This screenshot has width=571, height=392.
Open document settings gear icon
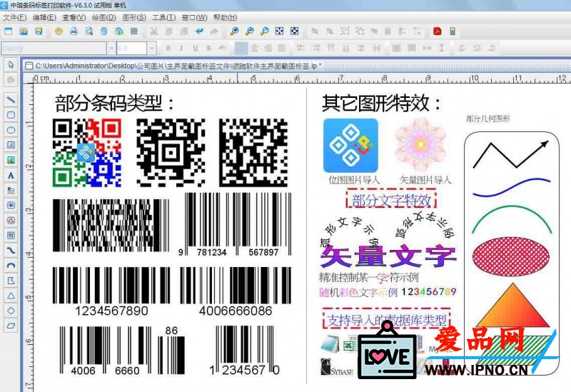coord(59,31)
